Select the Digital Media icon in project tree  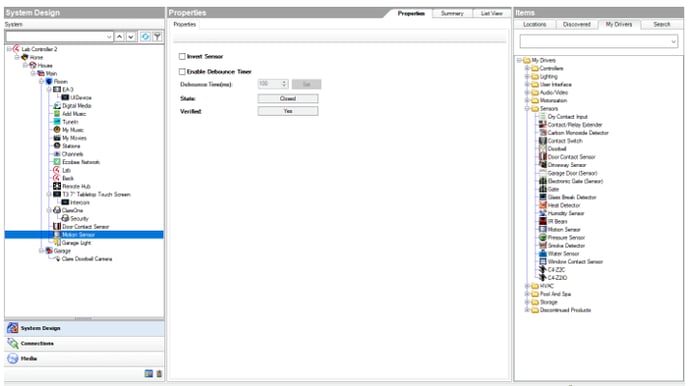[57, 106]
